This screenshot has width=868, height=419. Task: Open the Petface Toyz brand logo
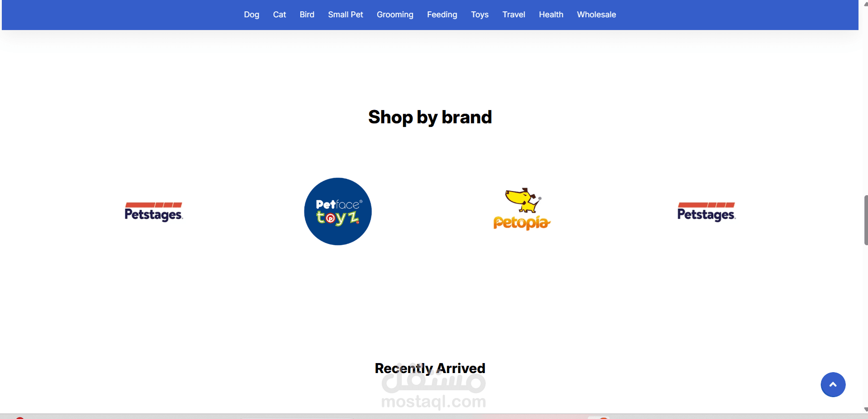[x=338, y=212]
